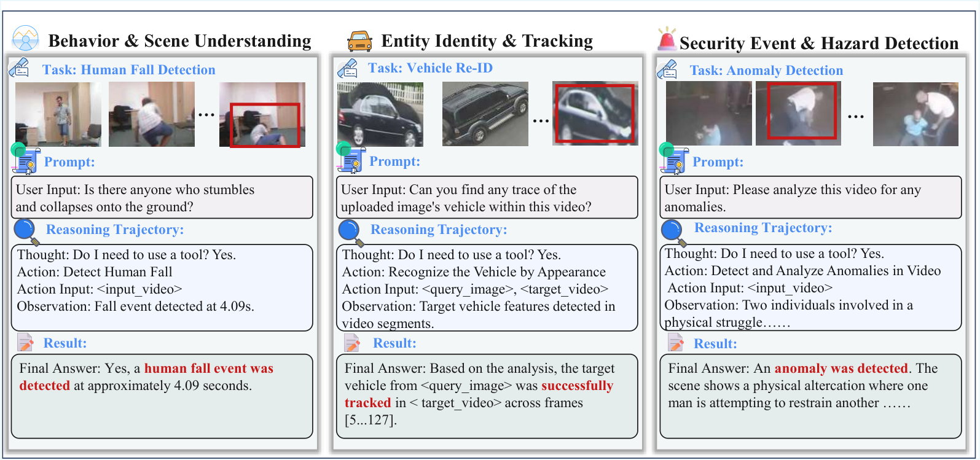Click the red siren icon beside Security Event heading
This screenshot has width=980, height=460.
point(667,39)
